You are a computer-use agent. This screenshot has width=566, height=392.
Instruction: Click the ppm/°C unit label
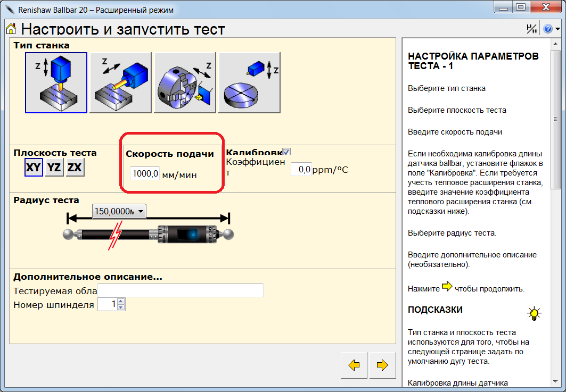(x=330, y=170)
